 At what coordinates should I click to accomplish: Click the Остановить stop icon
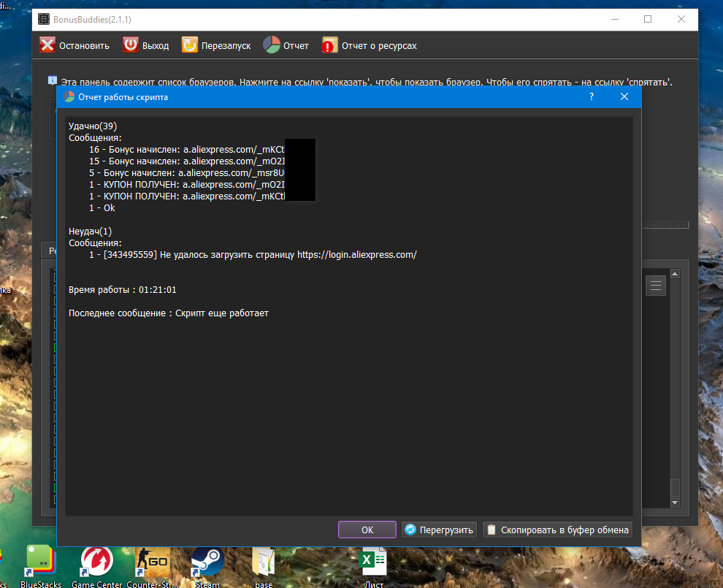pos(47,45)
